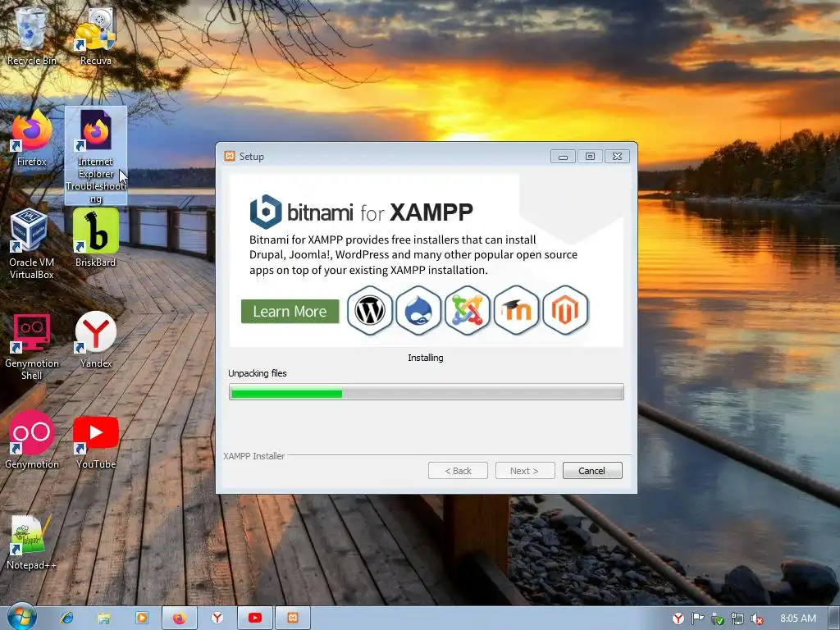Open Action Center flag icon

click(697, 619)
